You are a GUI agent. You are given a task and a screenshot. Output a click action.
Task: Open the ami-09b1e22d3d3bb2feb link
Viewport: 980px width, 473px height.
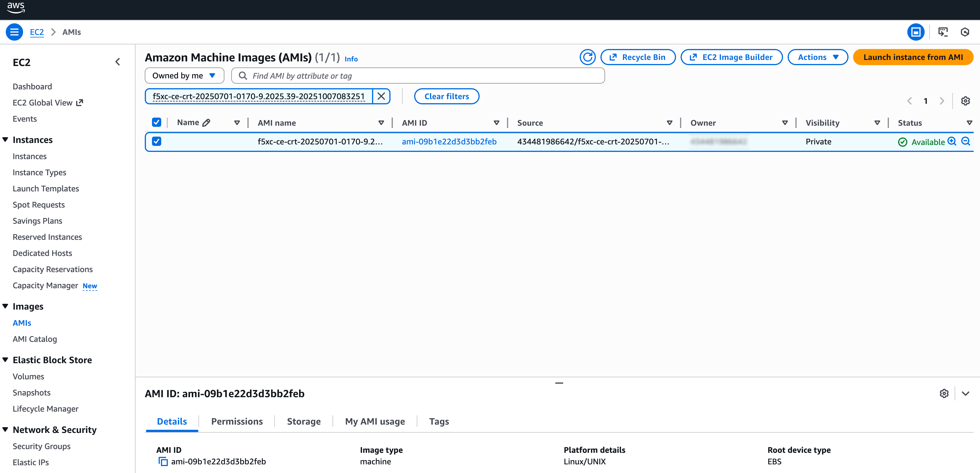pos(449,142)
